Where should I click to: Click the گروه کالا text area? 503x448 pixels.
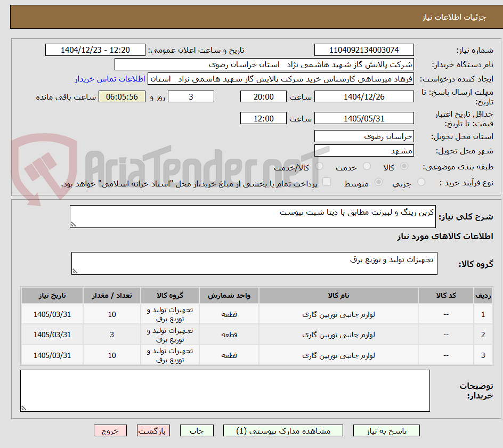click(254, 263)
